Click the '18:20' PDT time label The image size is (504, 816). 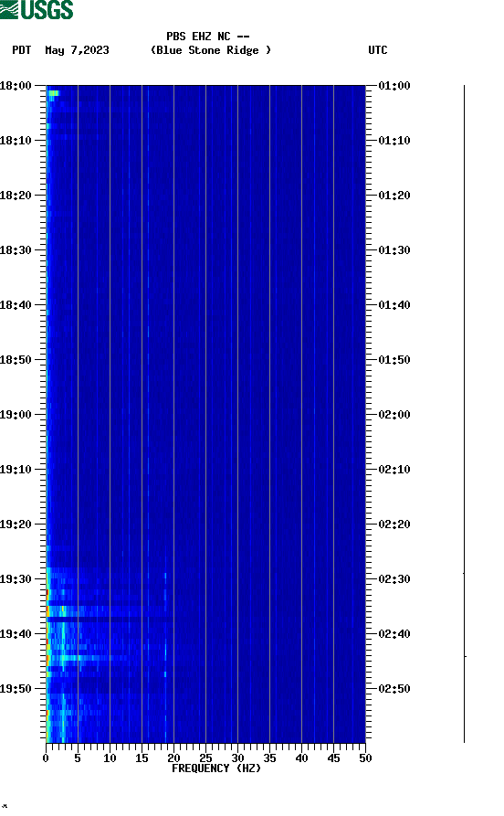click(x=16, y=196)
